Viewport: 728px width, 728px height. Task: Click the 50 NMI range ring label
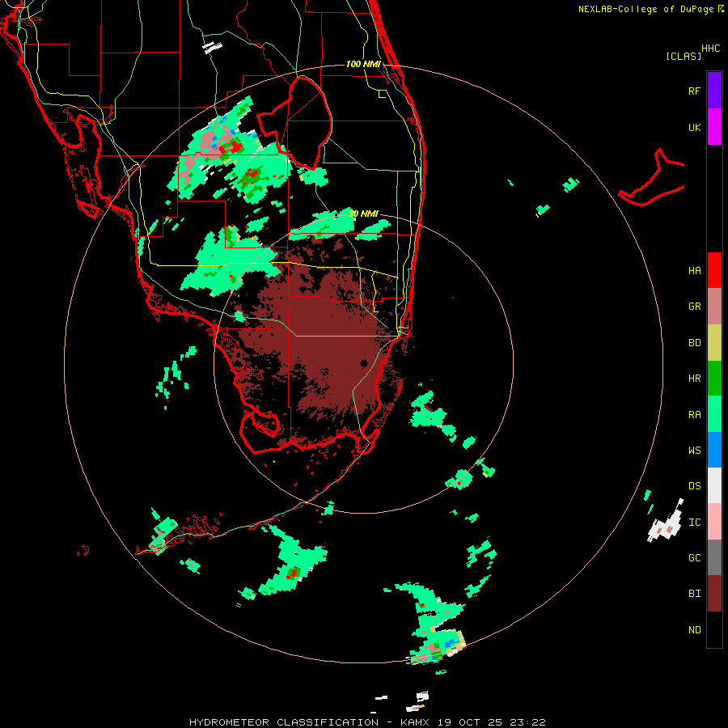tap(363, 214)
